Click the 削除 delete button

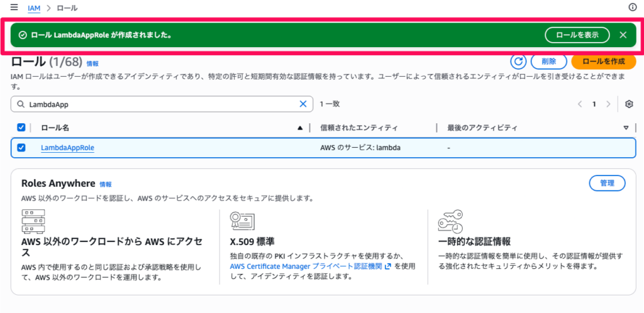(548, 61)
